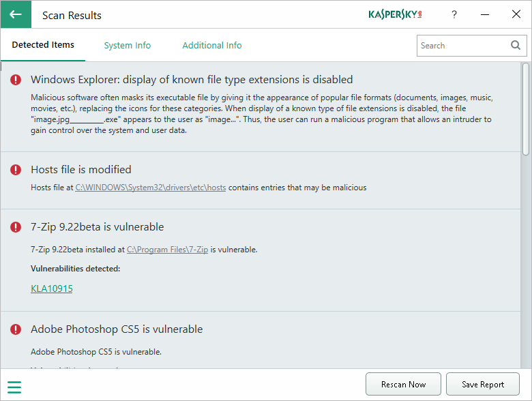
Task: Open the KLA10915 vulnerability link
Action: 52,288
